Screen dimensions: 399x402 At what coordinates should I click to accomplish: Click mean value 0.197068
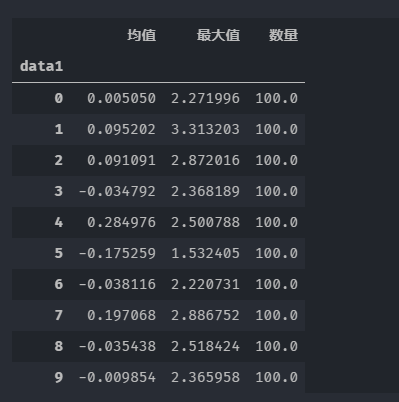pos(121,315)
